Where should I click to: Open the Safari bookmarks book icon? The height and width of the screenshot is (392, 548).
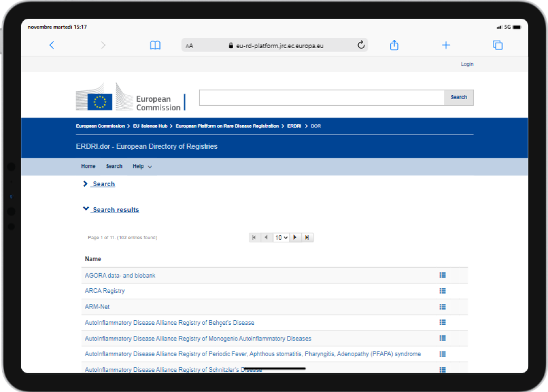click(155, 45)
